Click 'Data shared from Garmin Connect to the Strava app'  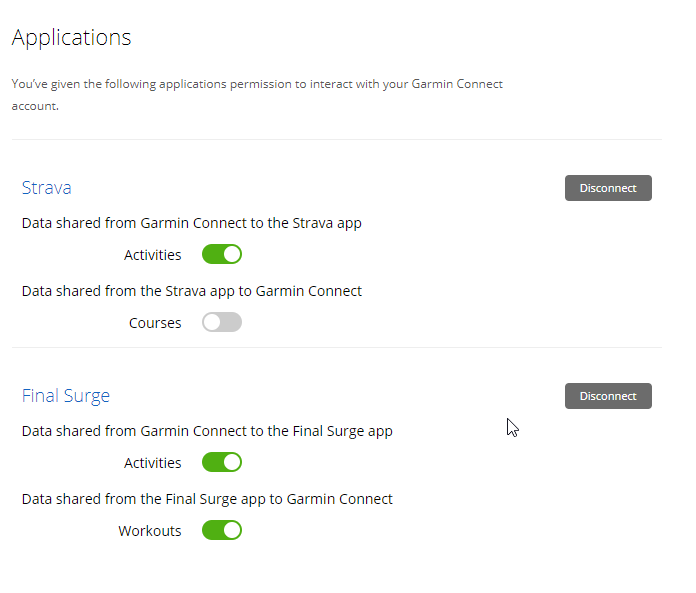tap(192, 223)
